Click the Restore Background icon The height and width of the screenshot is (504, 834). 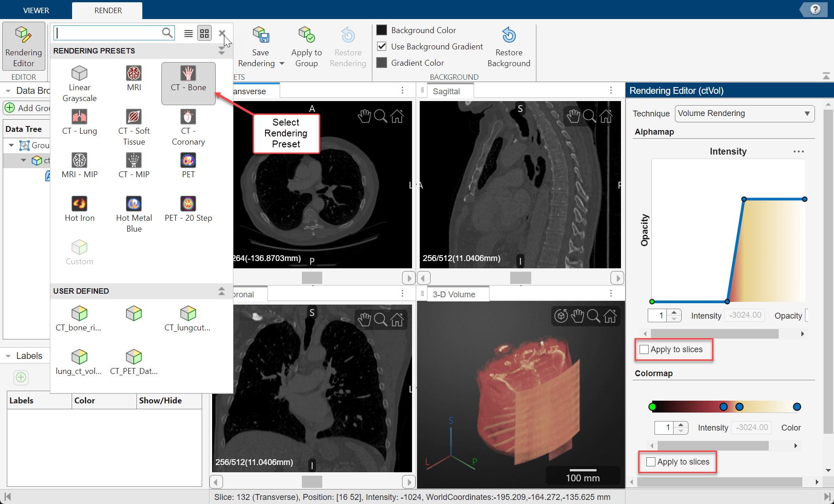pyautogui.click(x=509, y=35)
